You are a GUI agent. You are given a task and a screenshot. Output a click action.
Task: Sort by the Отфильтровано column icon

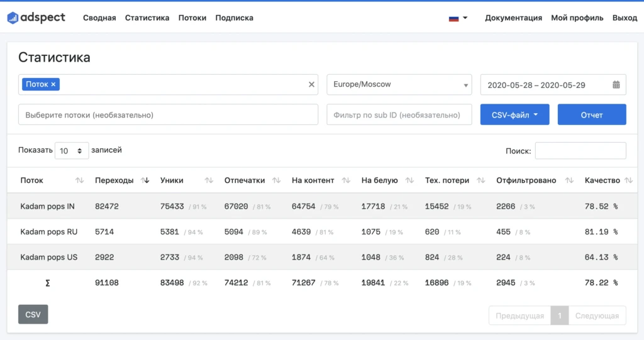[x=569, y=180]
